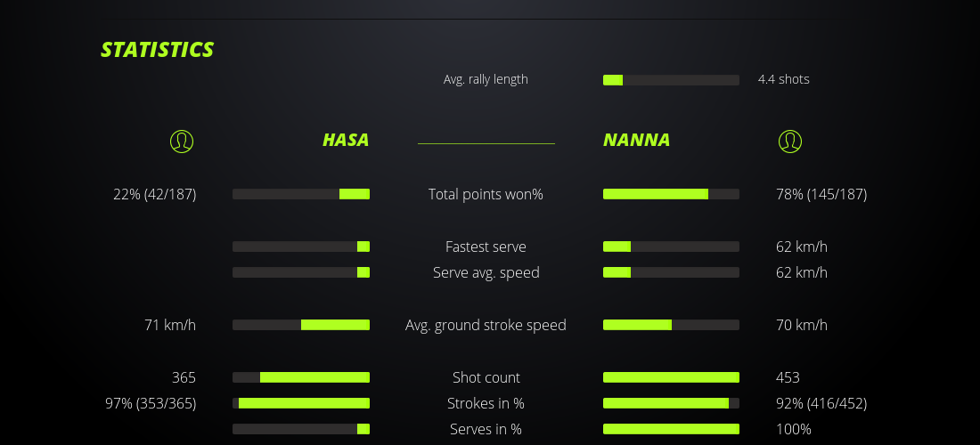This screenshot has width=980, height=445.
Task: Click the NANNA player name
Action: click(636, 140)
